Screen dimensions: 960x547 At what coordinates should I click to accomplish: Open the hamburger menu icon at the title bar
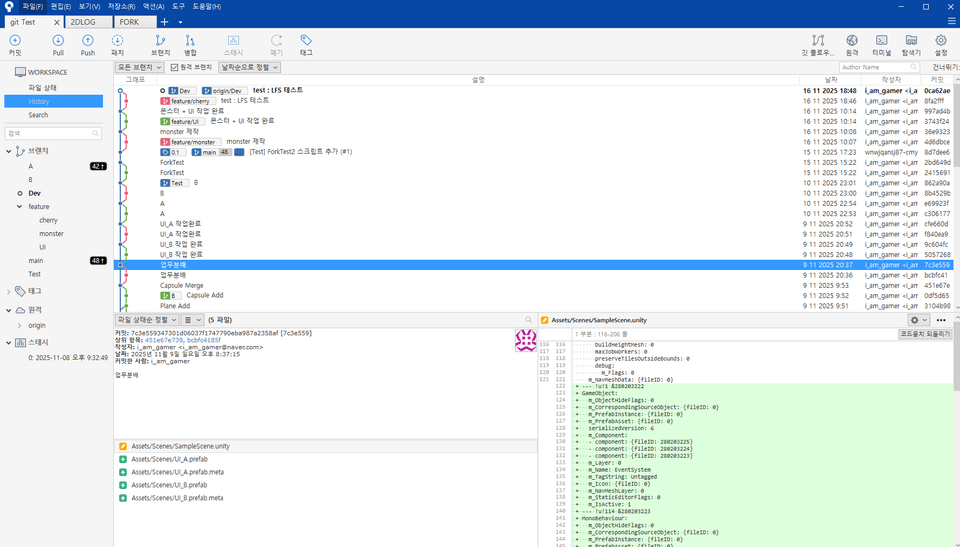point(951,21)
